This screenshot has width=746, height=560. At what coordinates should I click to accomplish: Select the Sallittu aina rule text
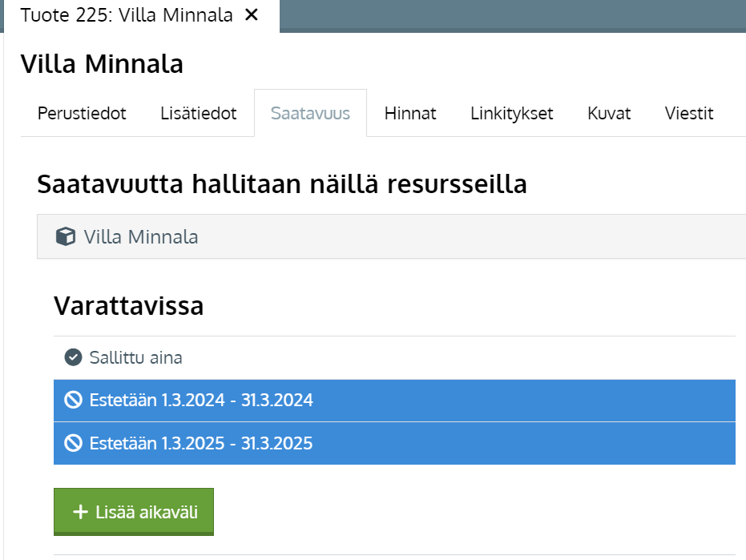(x=135, y=357)
